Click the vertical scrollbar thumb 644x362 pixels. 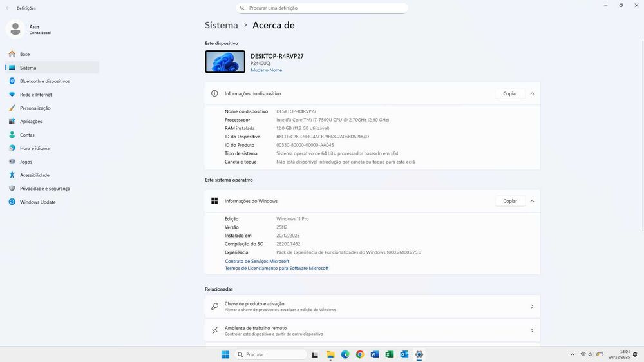(642, 136)
